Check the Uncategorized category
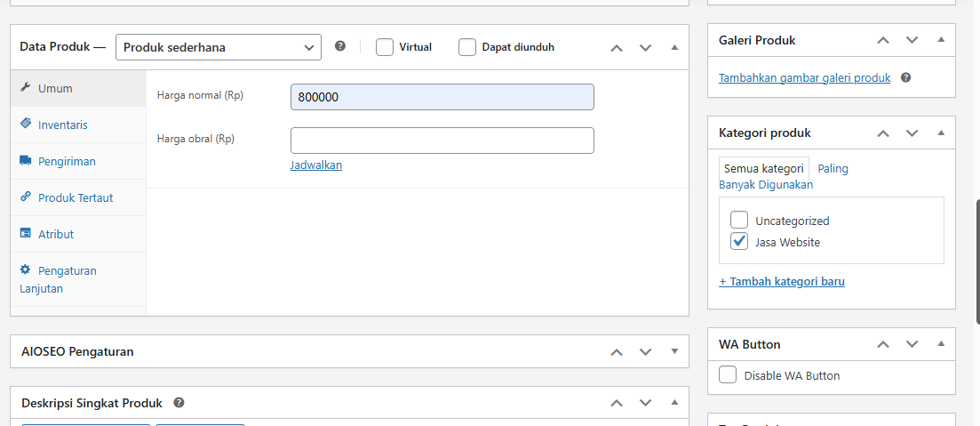 [739, 221]
